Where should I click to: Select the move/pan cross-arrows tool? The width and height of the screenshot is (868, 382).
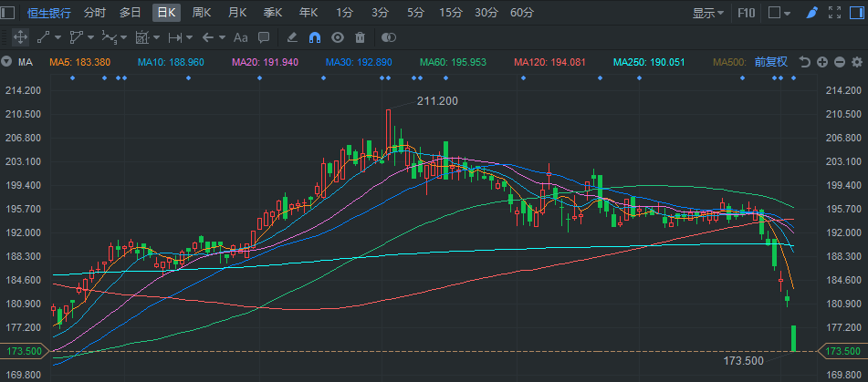point(20,37)
